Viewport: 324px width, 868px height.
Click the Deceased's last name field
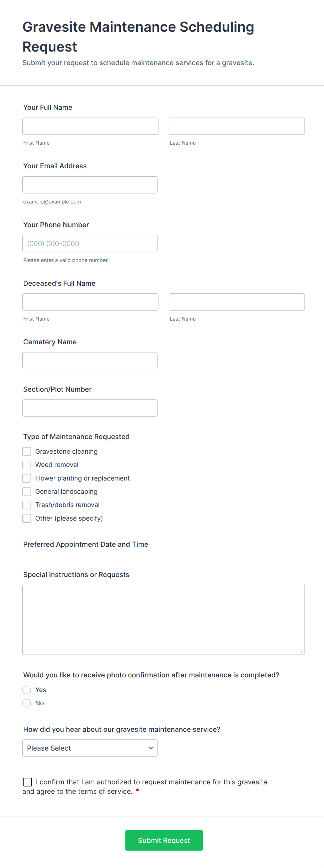point(237,302)
